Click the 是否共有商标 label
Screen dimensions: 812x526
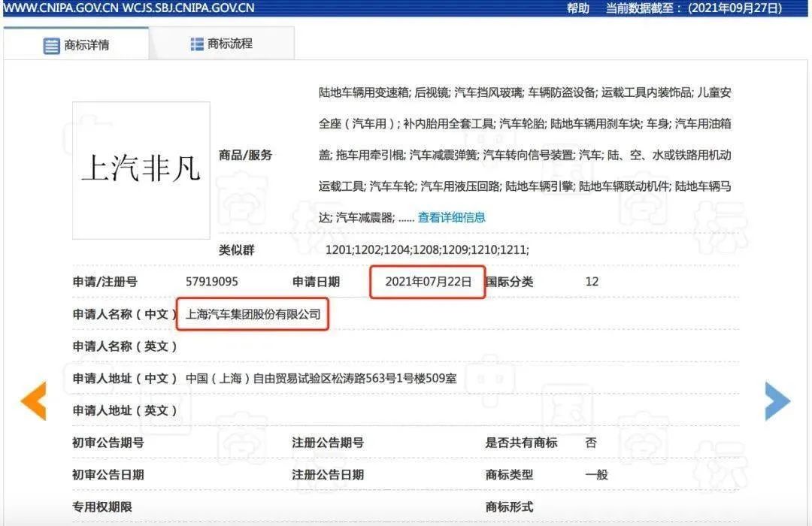point(522,443)
